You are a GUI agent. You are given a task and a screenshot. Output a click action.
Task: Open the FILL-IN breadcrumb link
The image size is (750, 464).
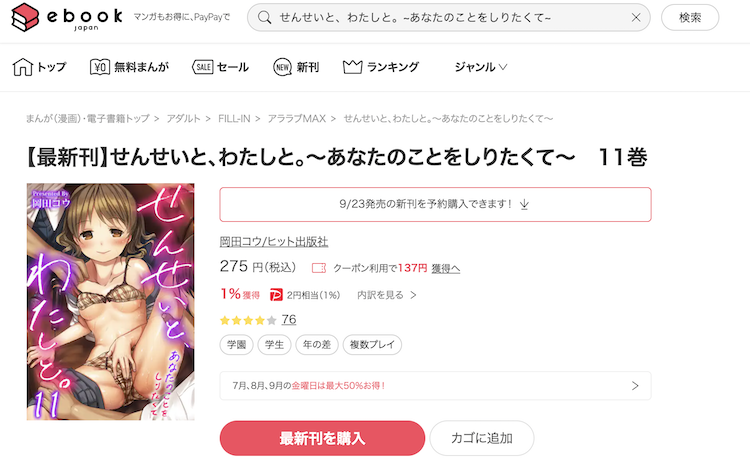pos(234,119)
